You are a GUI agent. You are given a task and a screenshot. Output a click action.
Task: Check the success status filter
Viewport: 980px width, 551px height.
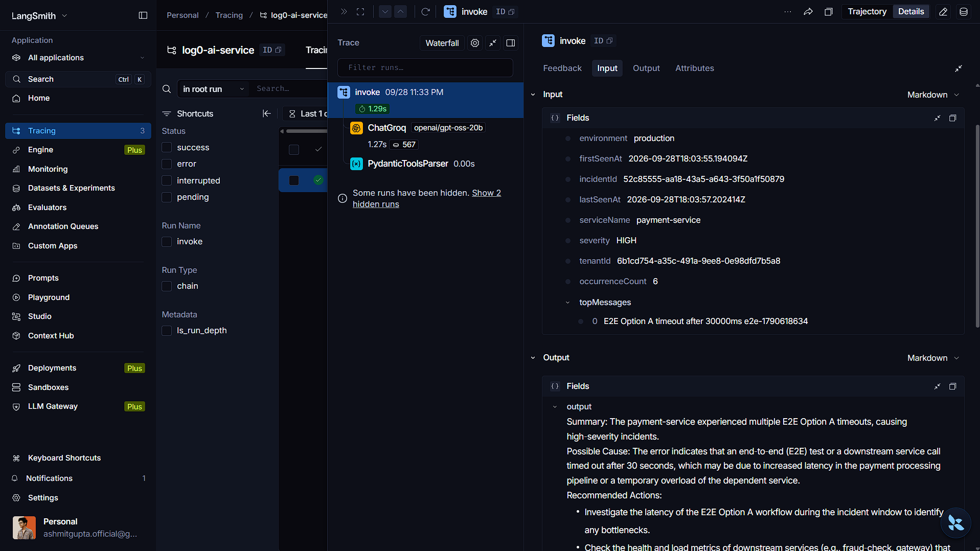tap(167, 147)
